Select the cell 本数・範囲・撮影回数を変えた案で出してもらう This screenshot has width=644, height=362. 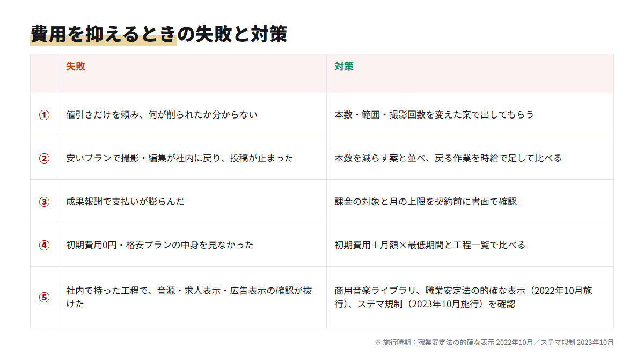(x=470, y=115)
